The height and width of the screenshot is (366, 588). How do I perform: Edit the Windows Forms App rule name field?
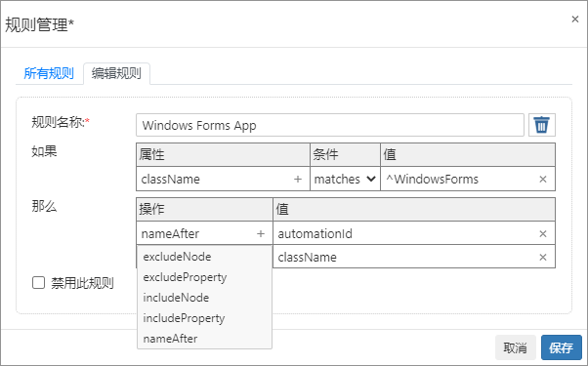point(329,125)
